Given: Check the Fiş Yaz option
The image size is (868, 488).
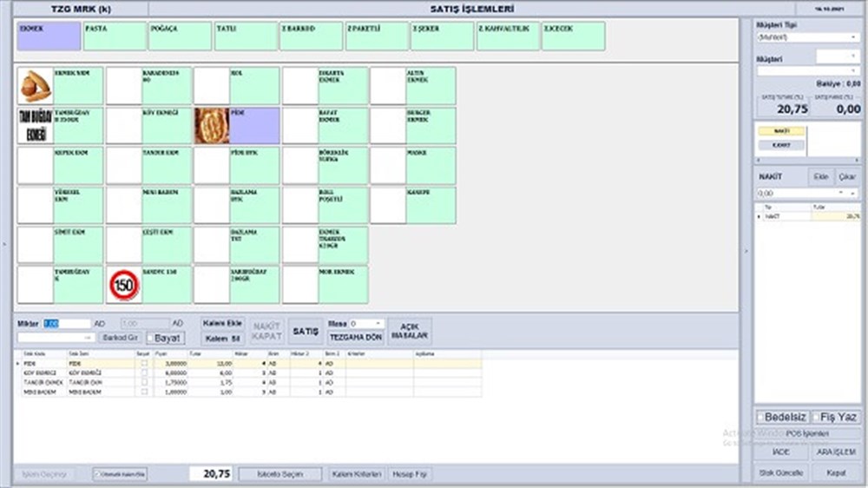Looking at the screenshot, I should point(818,418).
